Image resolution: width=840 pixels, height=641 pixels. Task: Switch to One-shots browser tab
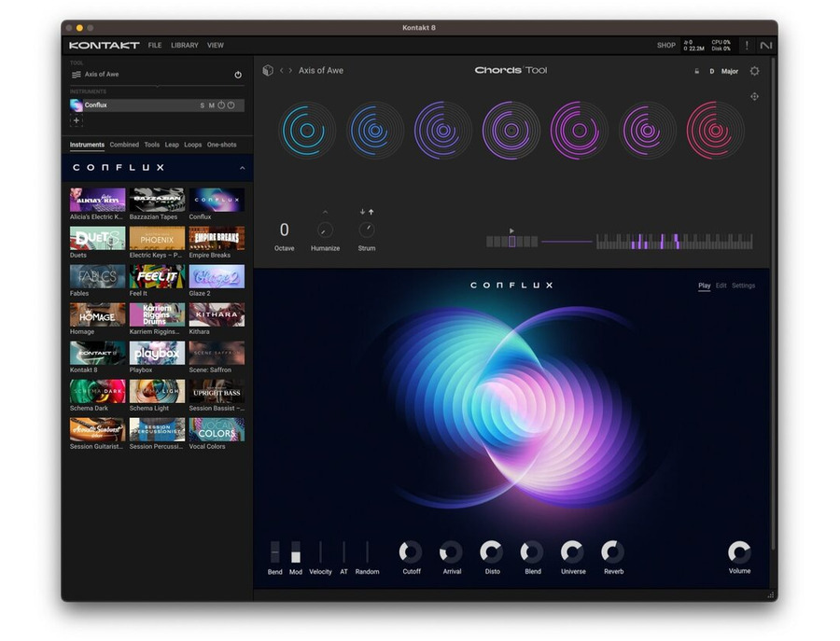(222, 145)
